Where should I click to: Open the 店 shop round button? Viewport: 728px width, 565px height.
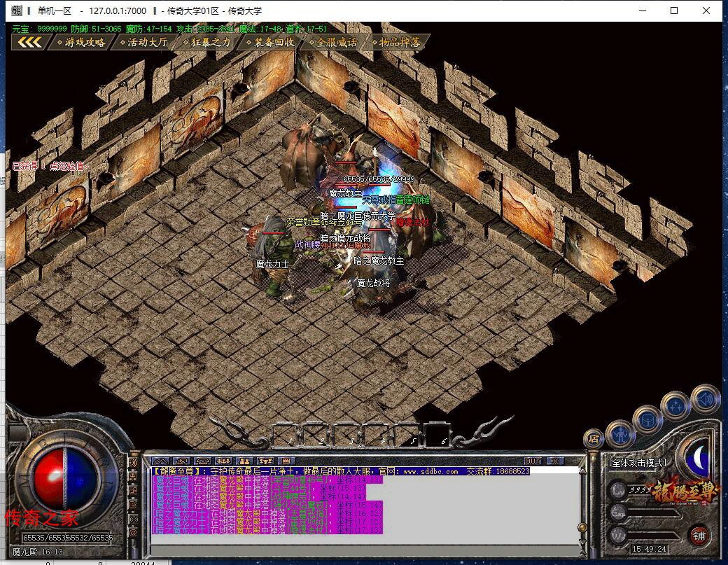pyautogui.click(x=594, y=438)
